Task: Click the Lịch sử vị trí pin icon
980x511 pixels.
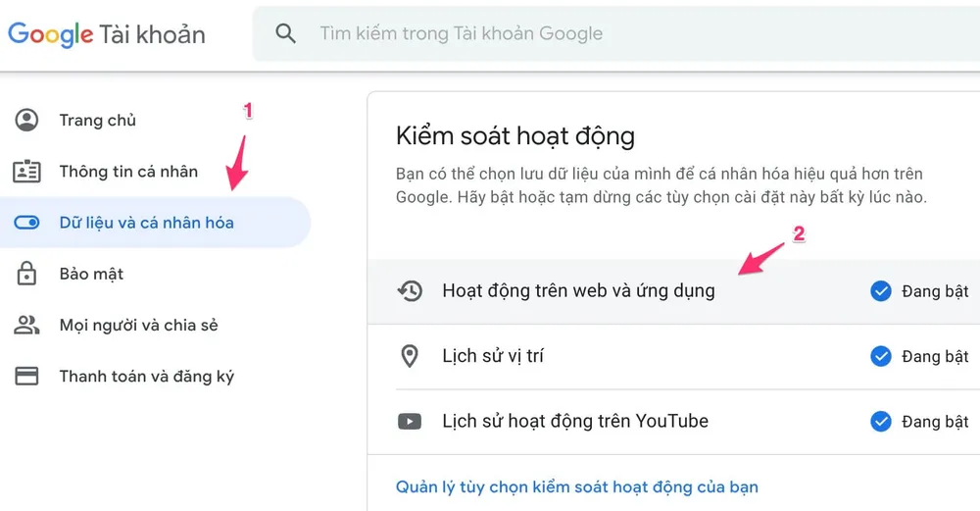Action: [410, 356]
